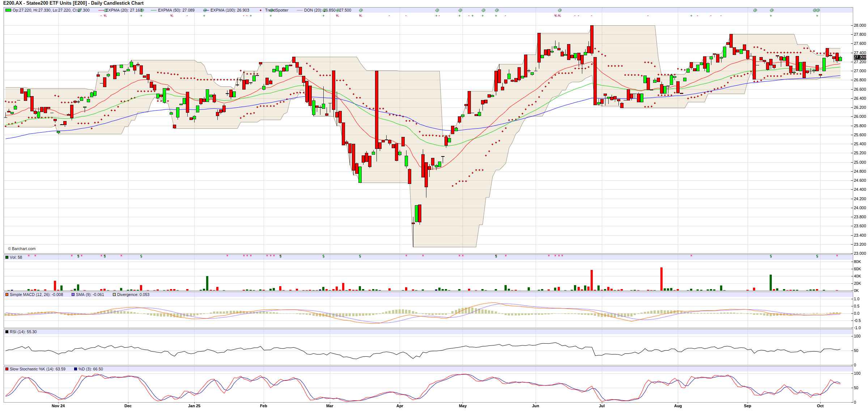Click the green OHLC price legend swatch

tap(8, 10)
